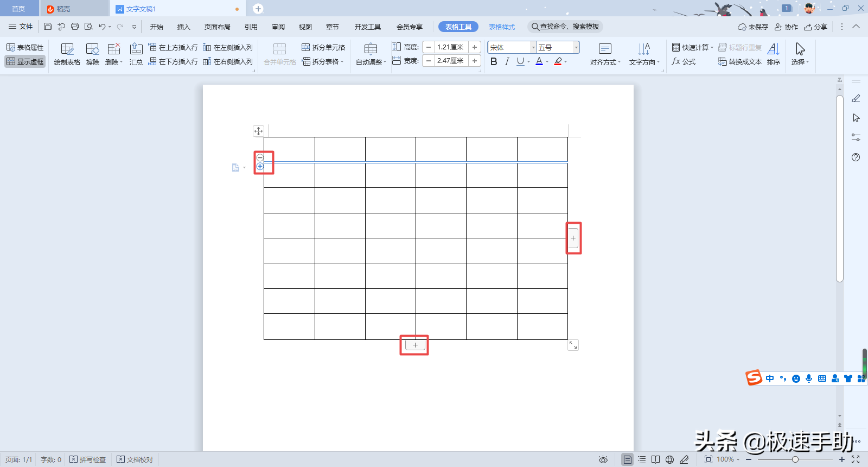Switch to the Table Style (表格样式) tab

[x=501, y=27]
